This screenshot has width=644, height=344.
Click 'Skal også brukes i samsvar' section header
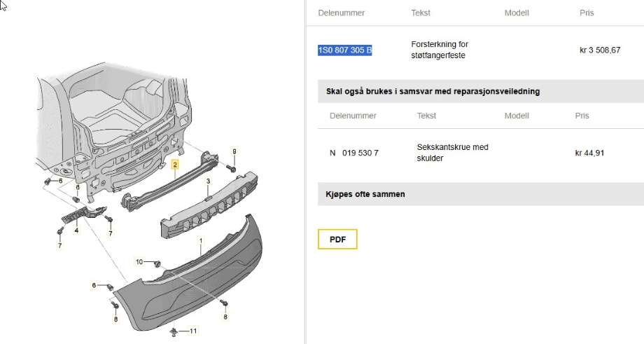[x=480, y=91]
